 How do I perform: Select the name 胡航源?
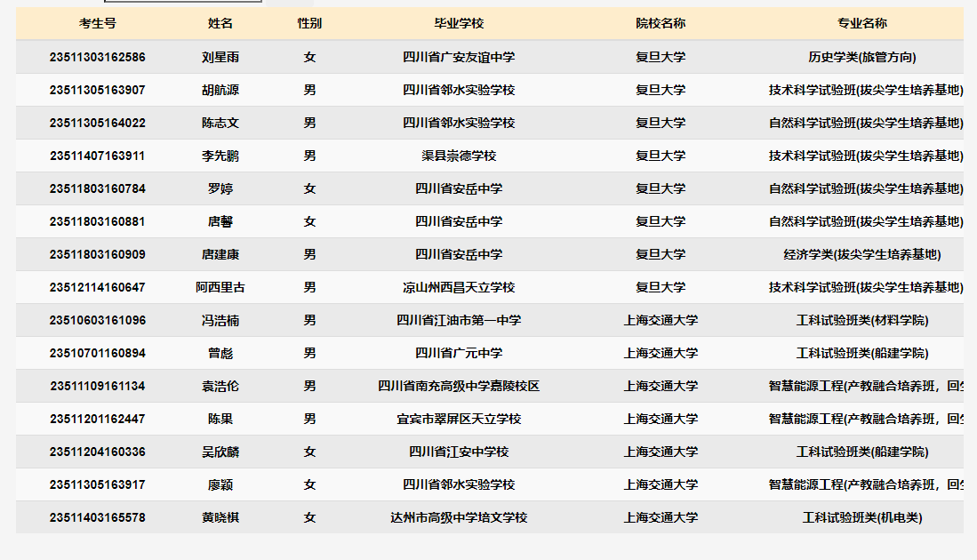click(220, 91)
